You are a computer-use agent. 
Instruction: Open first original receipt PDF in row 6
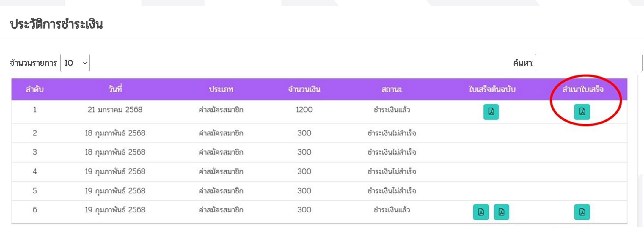click(481, 212)
